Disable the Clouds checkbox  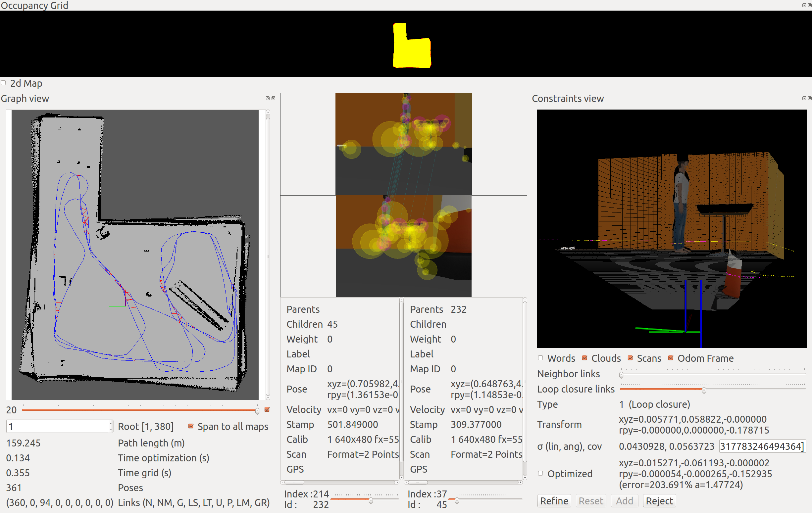pyautogui.click(x=584, y=358)
